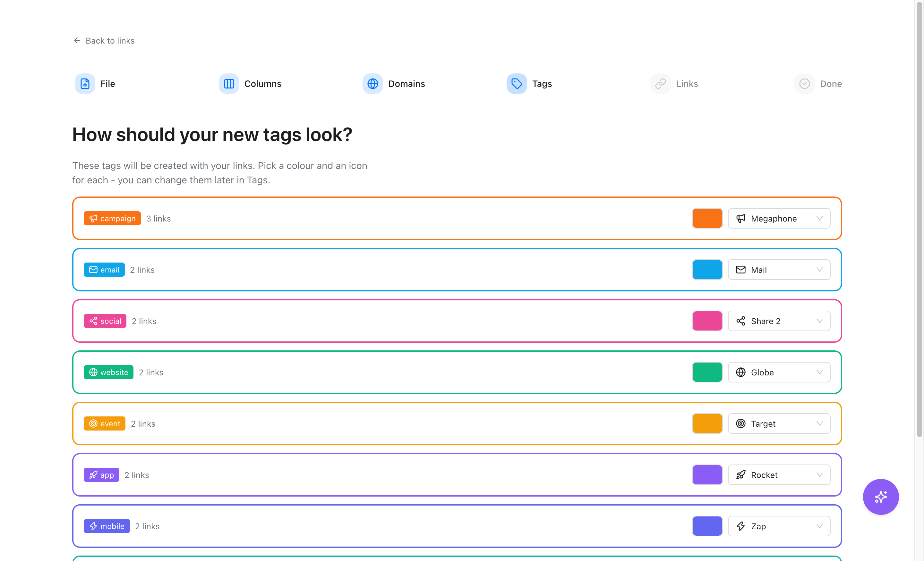Click the Tags step tag icon
The width and height of the screenshot is (924, 561).
click(x=517, y=84)
